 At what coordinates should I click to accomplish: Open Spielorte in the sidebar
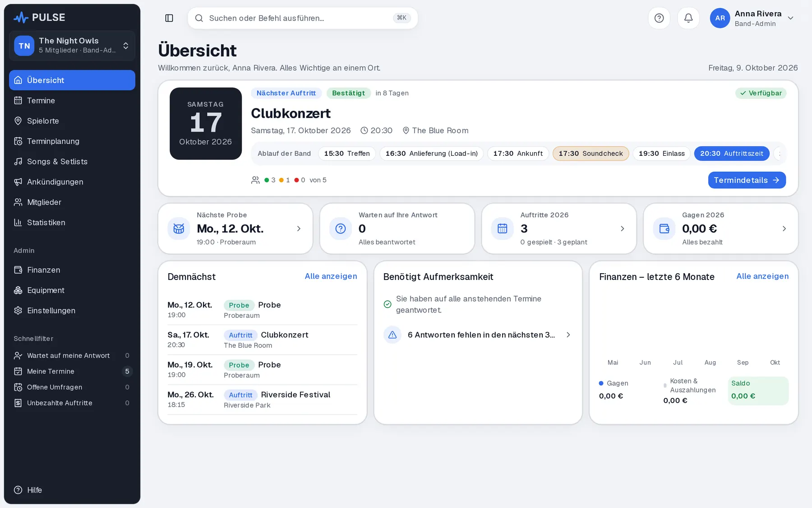point(72,121)
